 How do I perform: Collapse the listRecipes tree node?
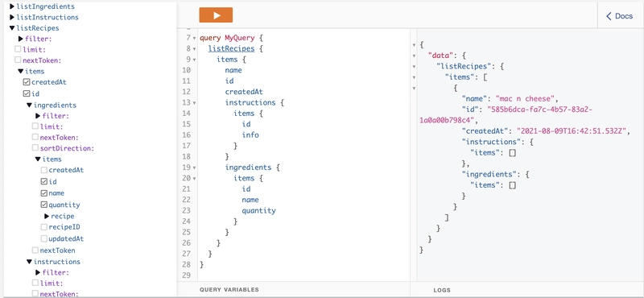click(12, 28)
